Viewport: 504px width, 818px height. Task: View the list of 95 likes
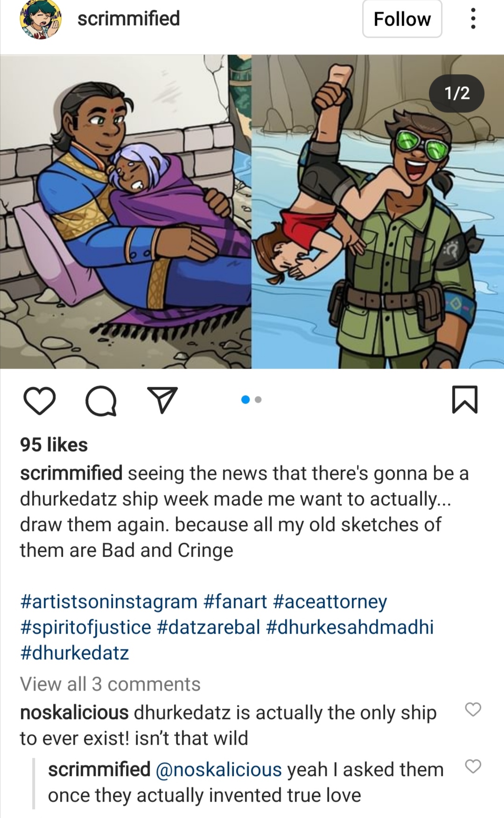54,445
